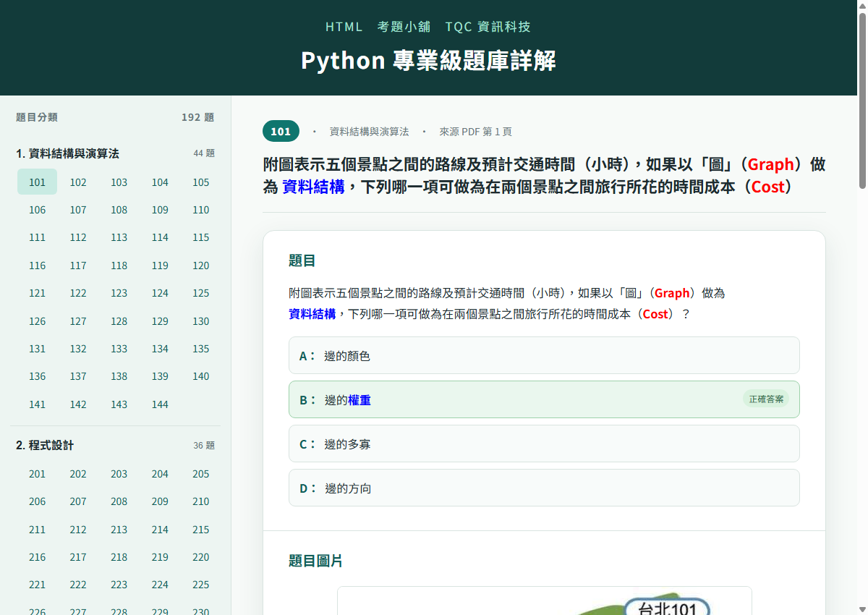868x615 pixels.
Task: Select question 144
Action: tap(160, 404)
